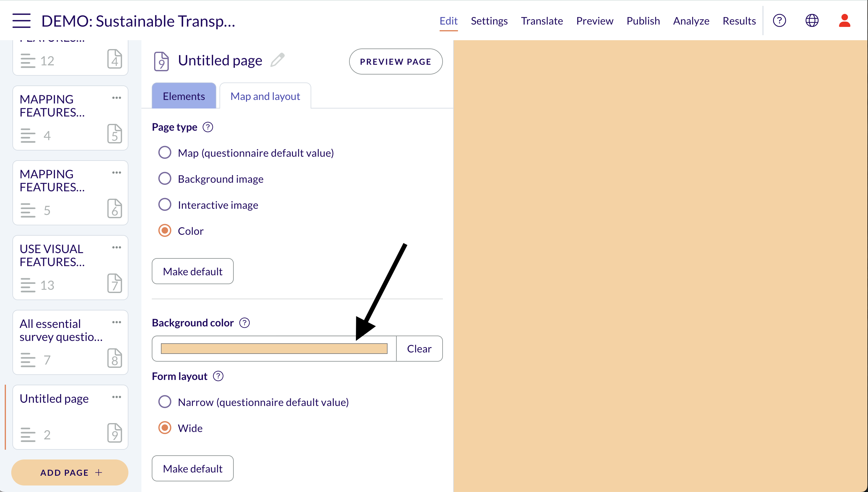This screenshot has height=492, width=868.
Task: Select Color page type radio
Action: coord(164,231)
